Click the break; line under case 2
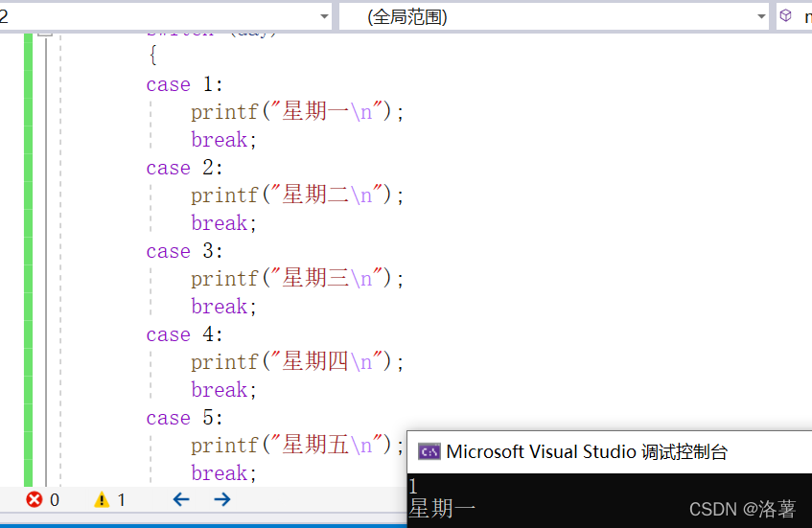 coord(223,223)
